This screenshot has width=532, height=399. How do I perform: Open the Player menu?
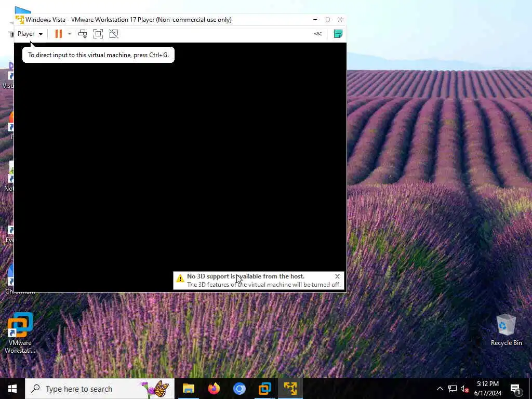(30, 34)
